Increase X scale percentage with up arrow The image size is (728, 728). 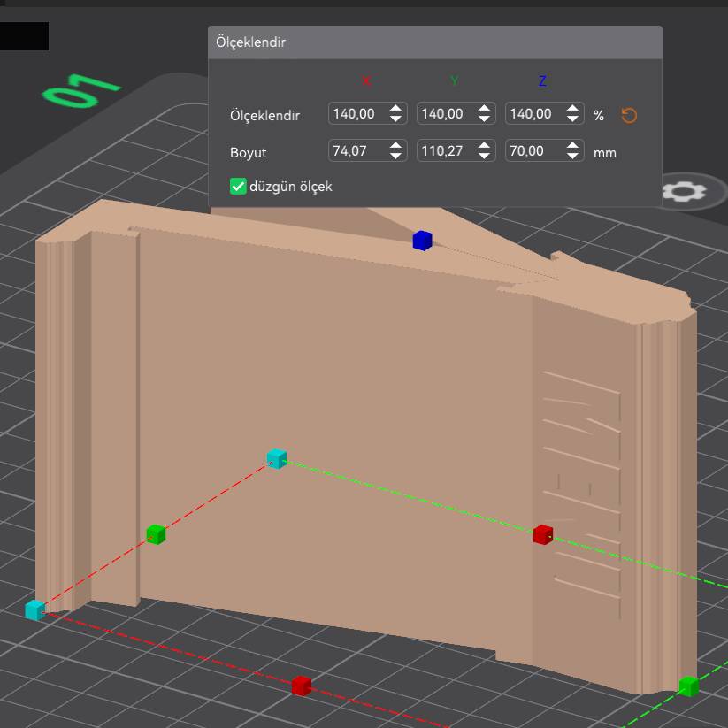point(395,108)
